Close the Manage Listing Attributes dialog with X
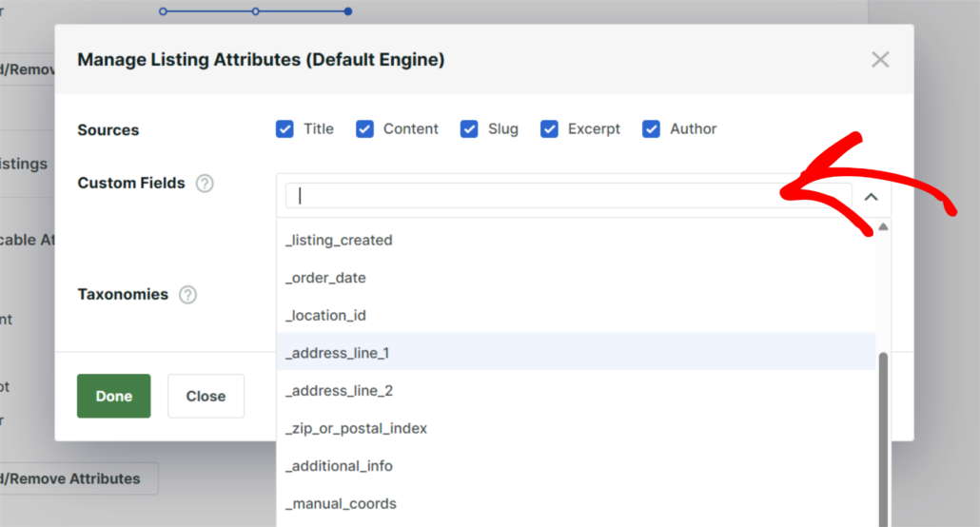This screenshot has height=527, width=980. point(880,59)
